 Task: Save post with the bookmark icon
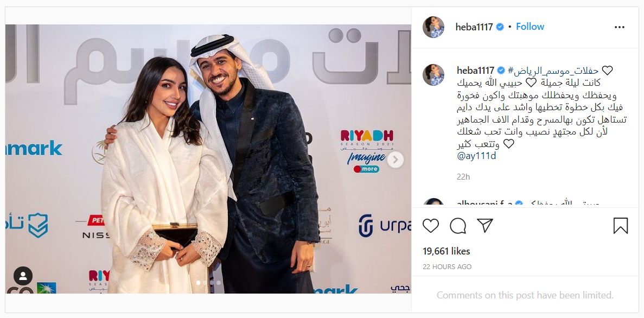(620, 226)
